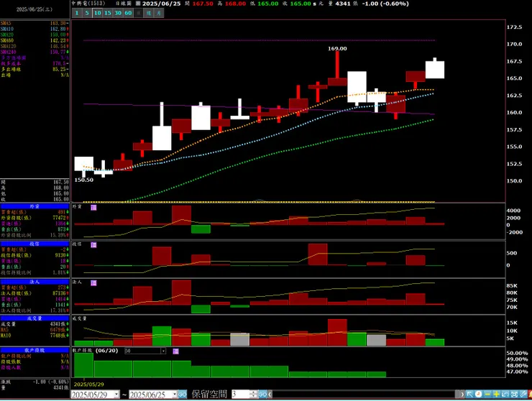Image resolution: width=532 pixels, height=401 pixels.
Task: Click the SMA60 legend entry
Action: [35, 41]
